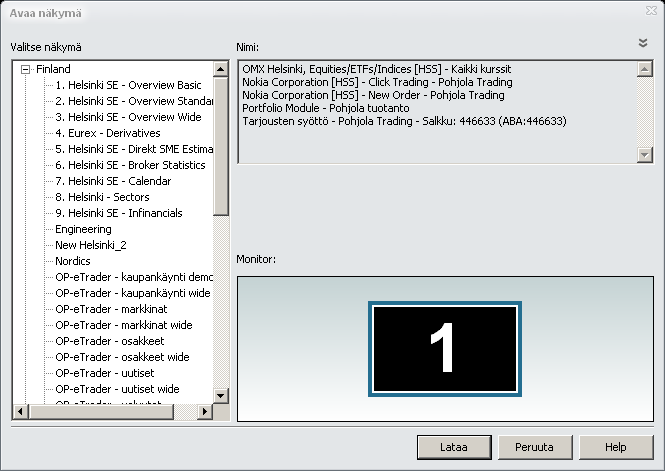Select OP-eTrader - uutiset
This screenshot has width=665, height=471.
[105, 373]
